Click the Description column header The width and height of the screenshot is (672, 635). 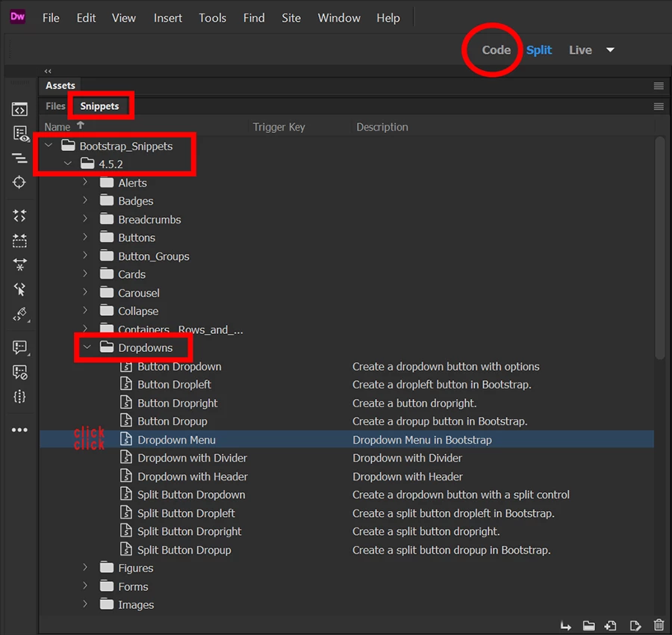tap(382, 127)
